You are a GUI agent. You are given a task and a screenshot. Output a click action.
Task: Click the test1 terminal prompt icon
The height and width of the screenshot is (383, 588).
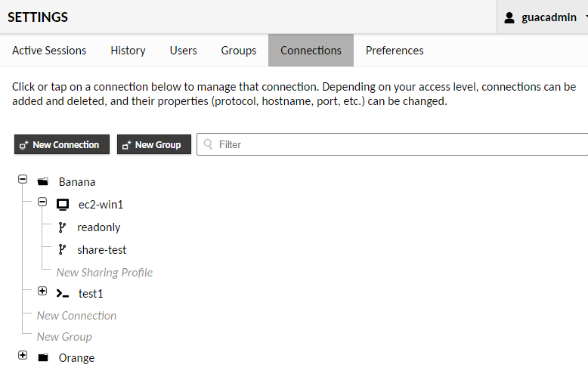pos(63,293)
